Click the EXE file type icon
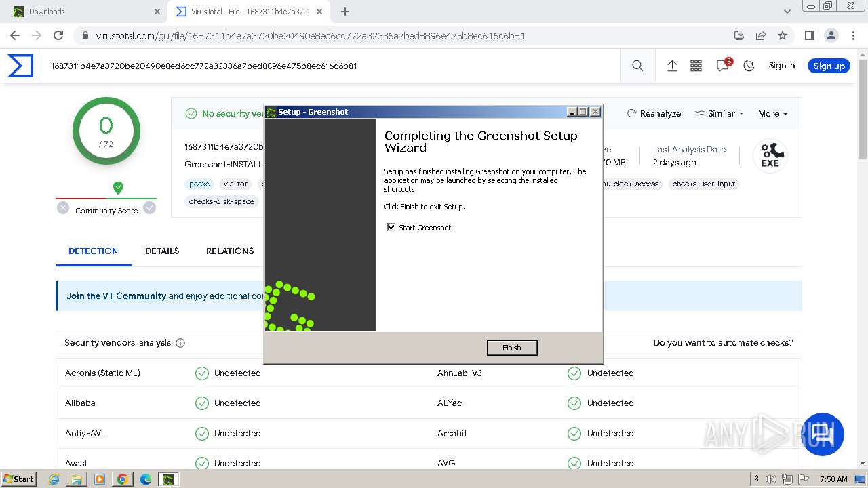868x488 pixels. pyautogui.click(x=770, y=155)
